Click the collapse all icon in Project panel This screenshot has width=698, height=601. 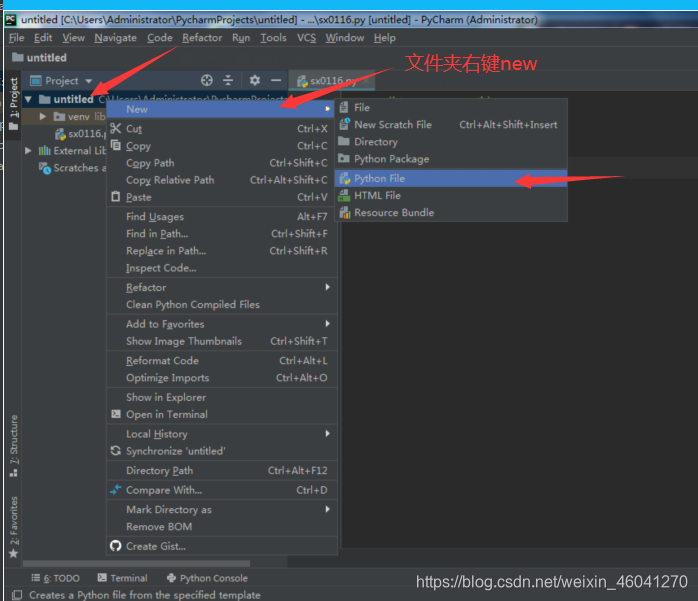tap(228, 80)
